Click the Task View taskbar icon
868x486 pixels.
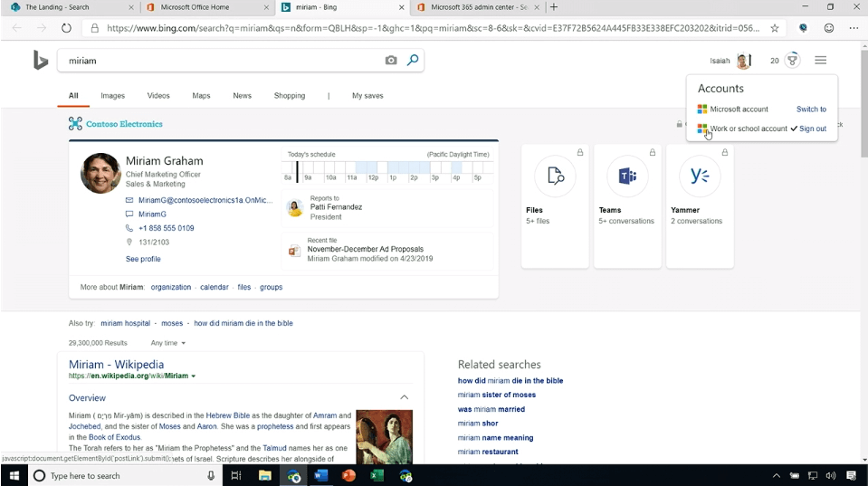236,475
